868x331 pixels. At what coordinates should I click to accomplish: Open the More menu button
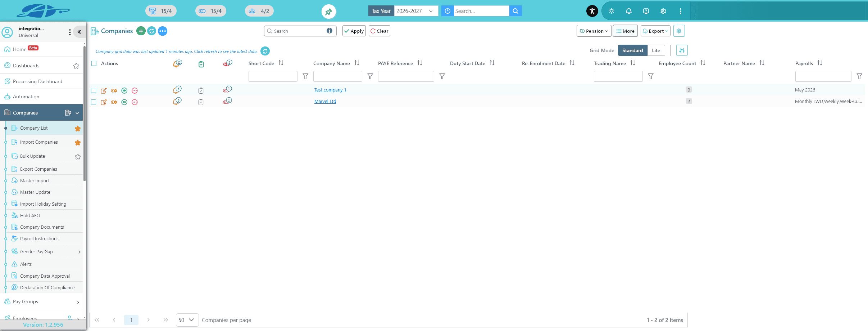coord(626,31)
